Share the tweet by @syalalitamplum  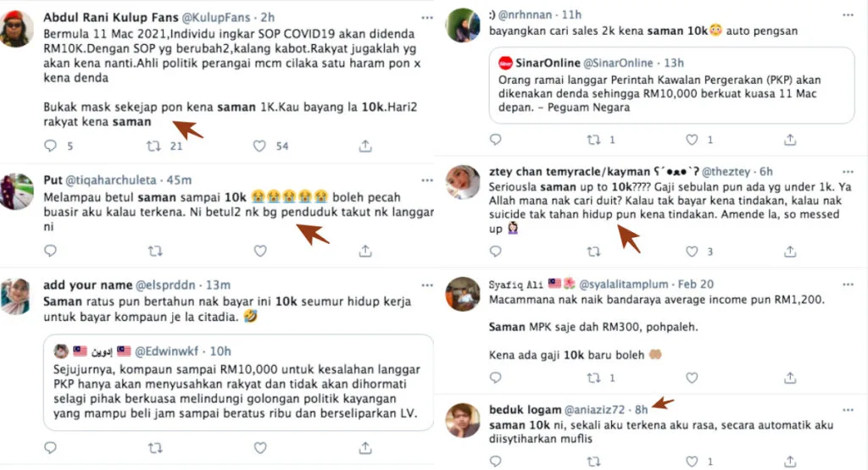point(790,379)
